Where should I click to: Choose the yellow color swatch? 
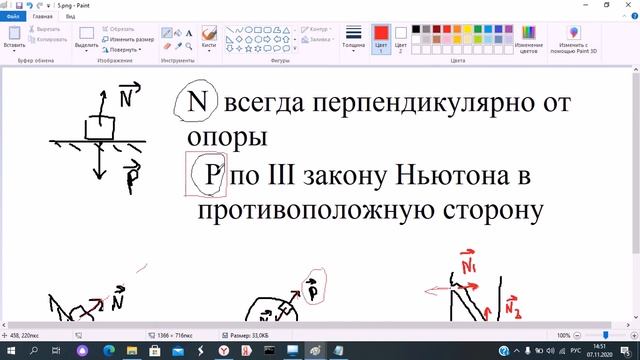click(468, 29)
